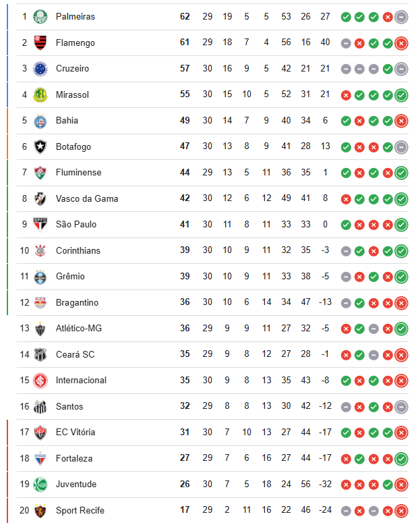Click the Corinthians club crest
The height and width of the screenshot is (527, 420).
40,250
